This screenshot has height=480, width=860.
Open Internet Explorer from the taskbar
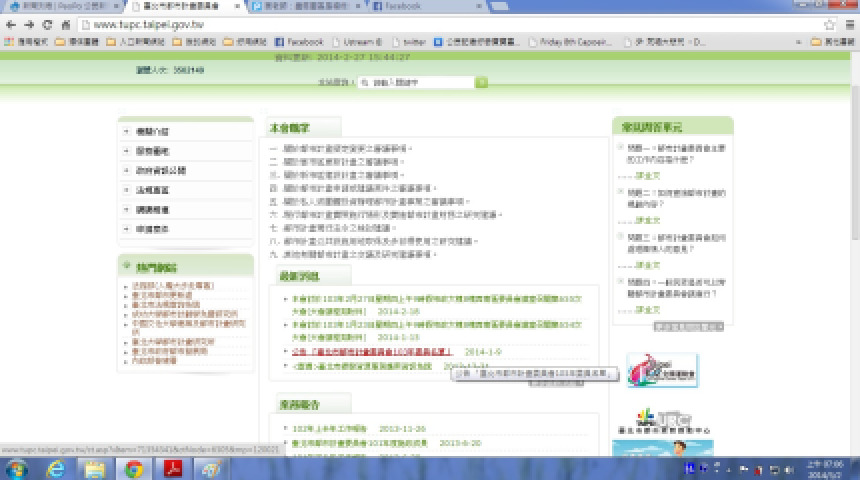click(x=54, y=468)
